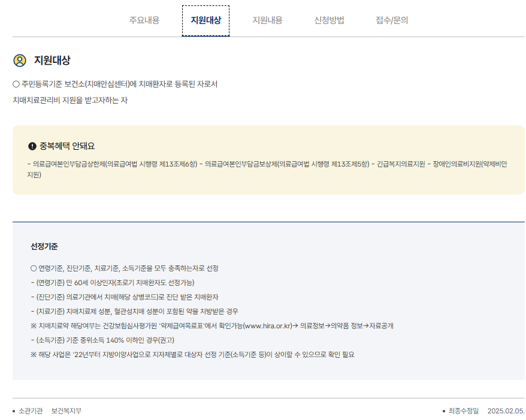This screenshot has width=526, height=420.
Task: Select the 지원대상 section heading text
Action: [x=52, y=61]
